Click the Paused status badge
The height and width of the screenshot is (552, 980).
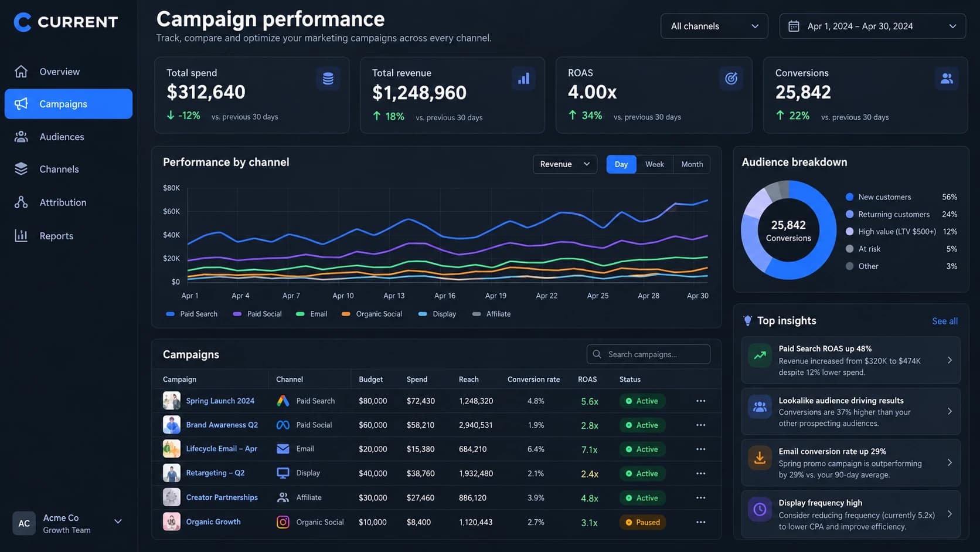click(642, 522)
